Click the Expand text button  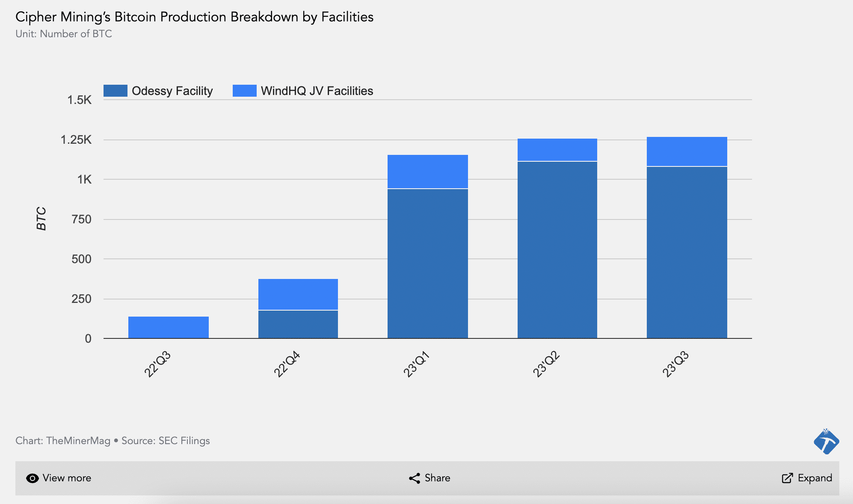coord(814,478)
